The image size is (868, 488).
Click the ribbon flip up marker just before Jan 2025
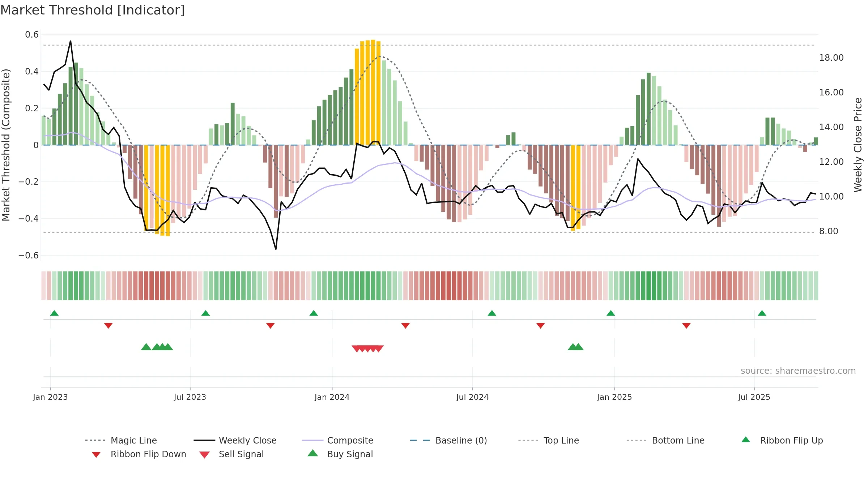(x=611, y=313)
